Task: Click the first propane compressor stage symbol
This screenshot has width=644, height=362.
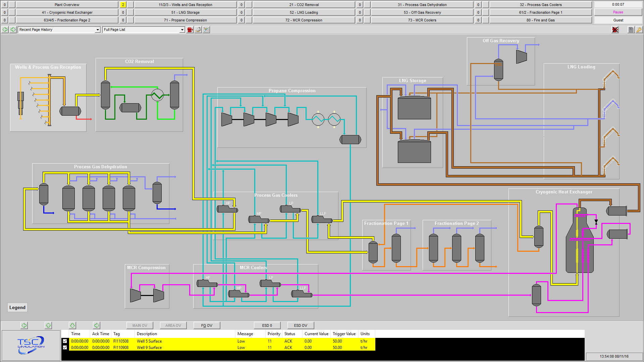Action: [227, 119]
